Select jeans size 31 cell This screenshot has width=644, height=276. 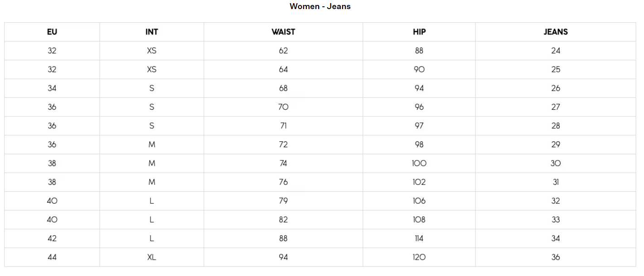(x=556, y=182)
